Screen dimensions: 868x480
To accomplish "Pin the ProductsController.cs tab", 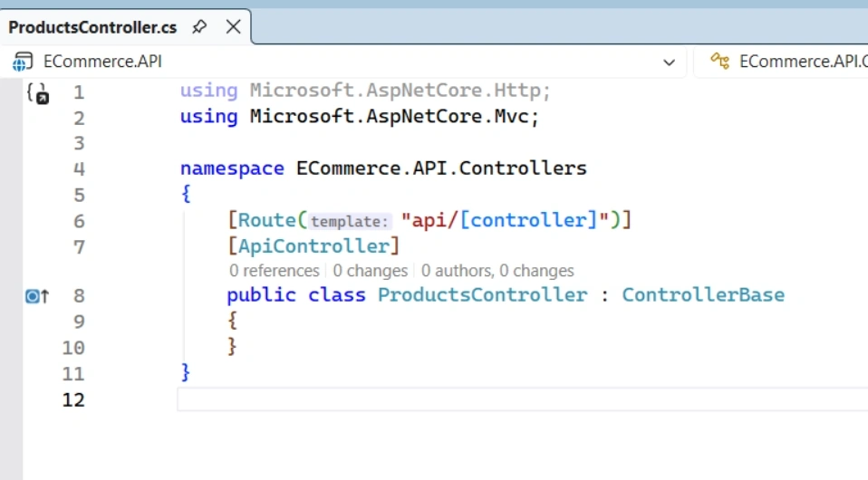I will coord(199,26).
